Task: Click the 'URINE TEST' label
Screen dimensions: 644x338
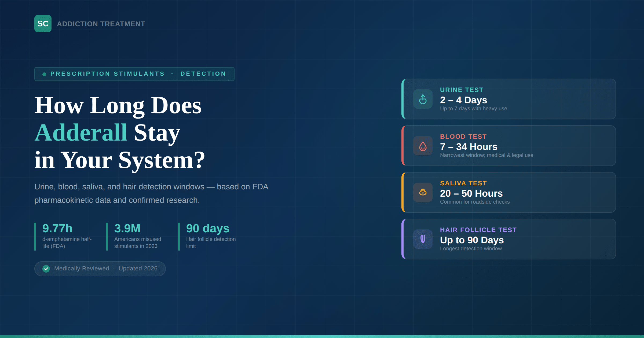Action: (x=462, y=90)
